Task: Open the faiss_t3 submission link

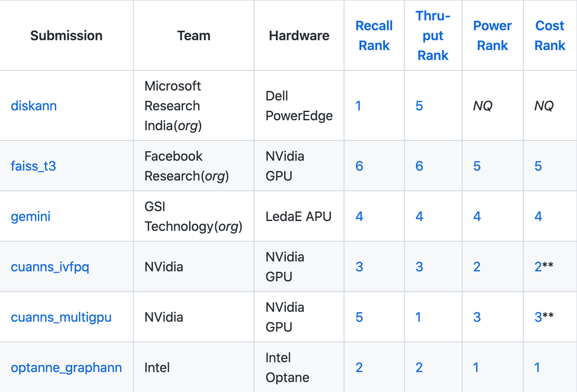Action: tap(33, 166)
